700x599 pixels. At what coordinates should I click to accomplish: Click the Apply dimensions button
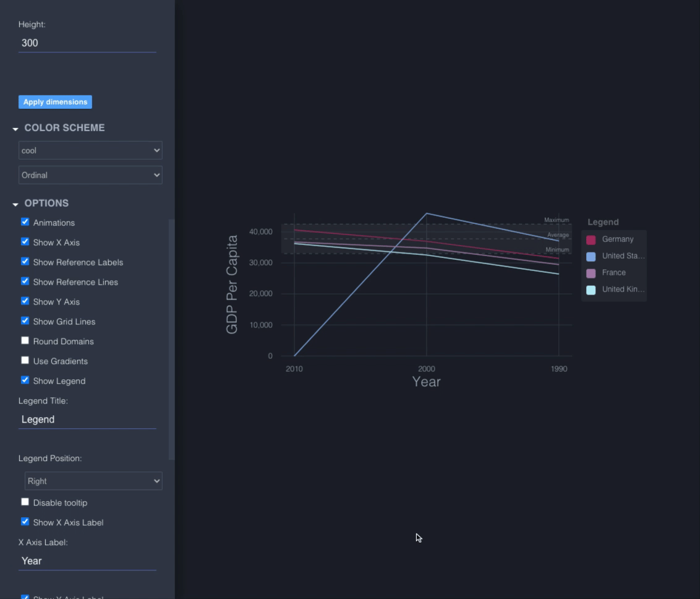56,102
